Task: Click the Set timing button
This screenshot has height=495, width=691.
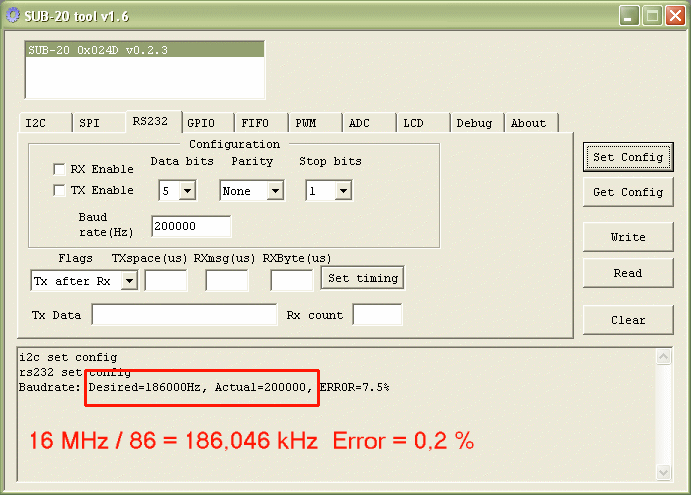Action: [362, 278]
